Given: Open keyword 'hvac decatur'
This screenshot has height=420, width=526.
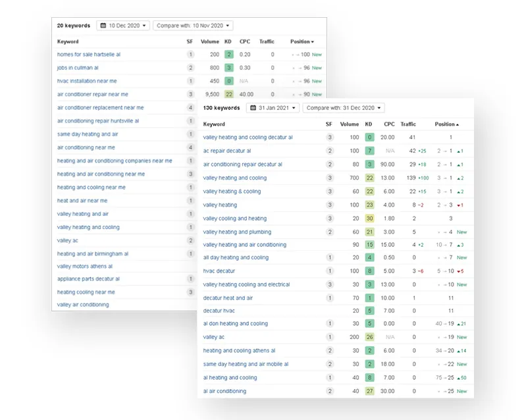Looking at the screenshot, I should (x=219, y=271).
